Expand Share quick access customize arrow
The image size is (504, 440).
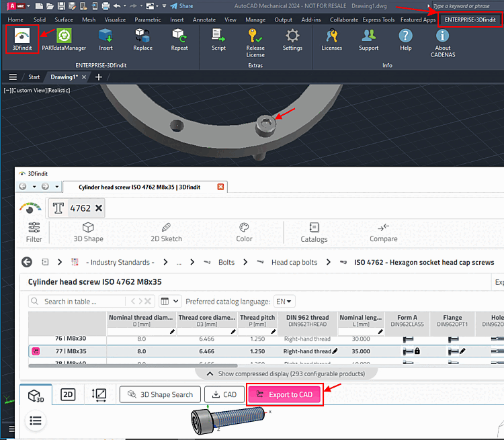(x=164, y=6)
